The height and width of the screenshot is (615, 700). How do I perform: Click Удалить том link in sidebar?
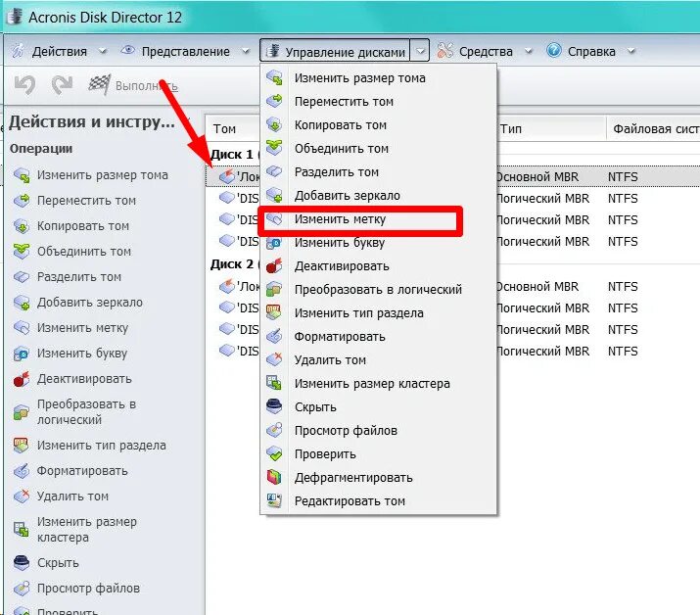tap(72, 497)
